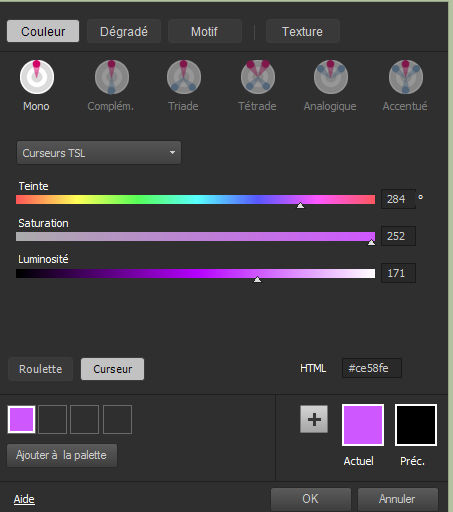Click the Ajouter à la palette button
Screen dimensions: 453x512
62,455
